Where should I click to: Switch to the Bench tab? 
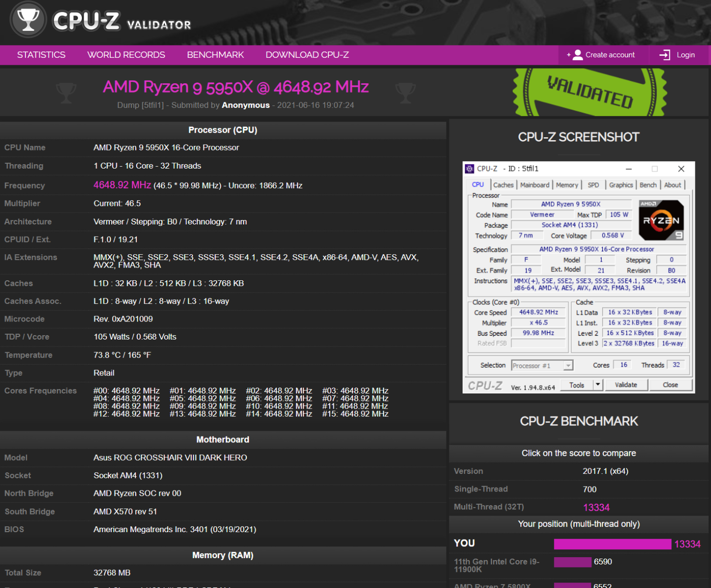point(648,185)
